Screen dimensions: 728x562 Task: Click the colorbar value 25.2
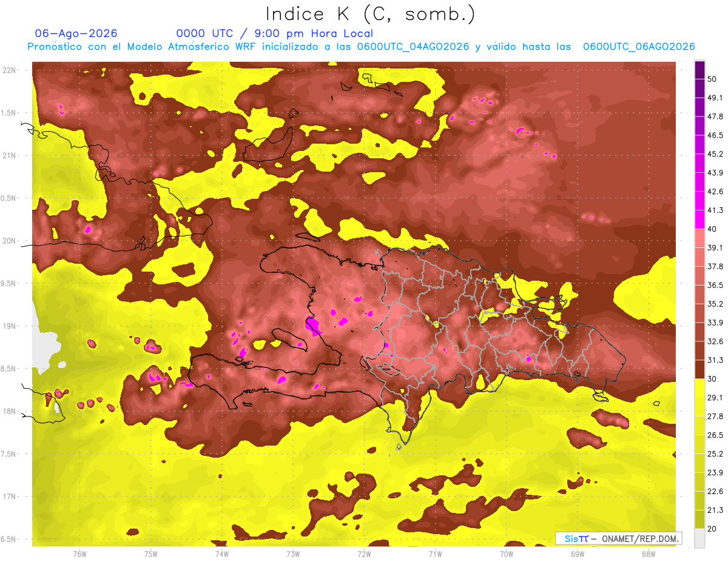pyautogui.click(x=715, y=454)
